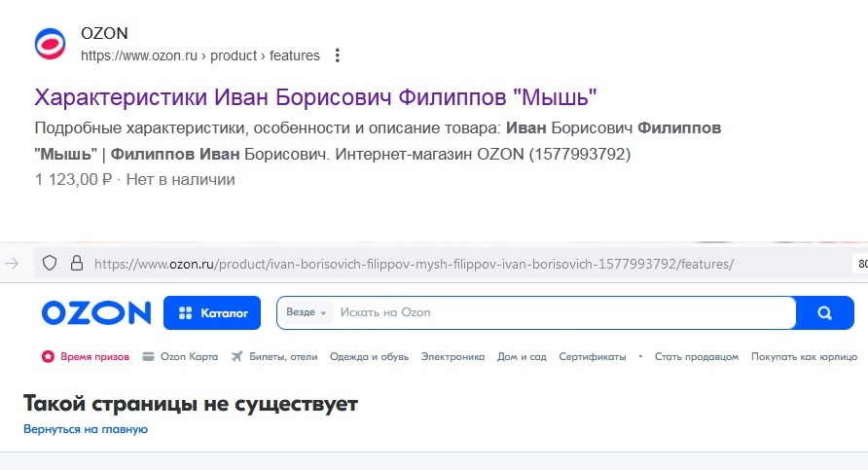
Task: Click the padlock site security icon
Action: [75, 263]
